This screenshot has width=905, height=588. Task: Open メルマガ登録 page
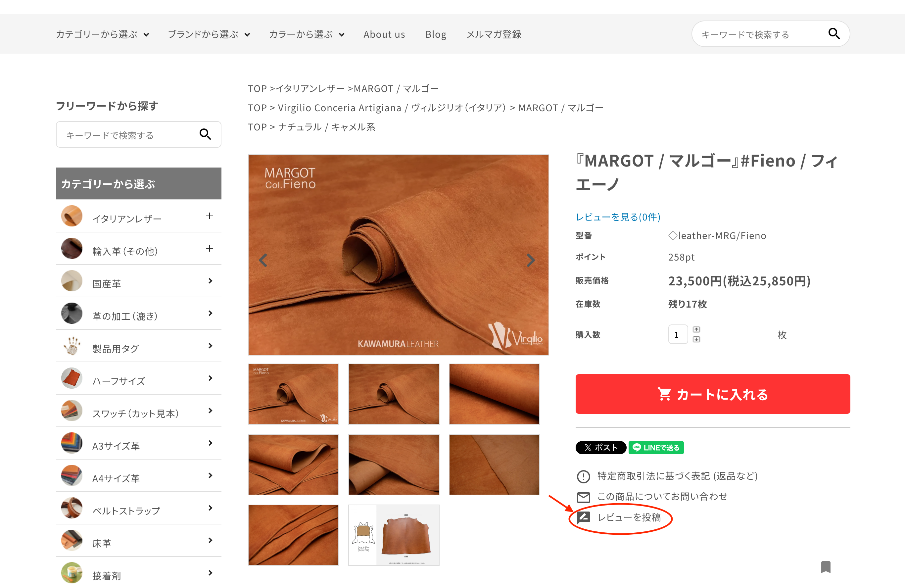(x=494, y=34)
